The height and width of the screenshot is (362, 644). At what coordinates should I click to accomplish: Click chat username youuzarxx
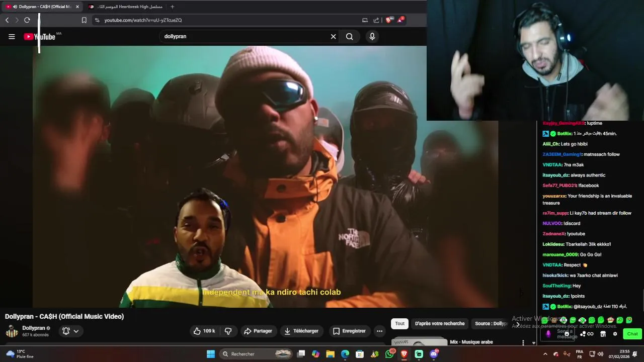[x=554, y=196]
